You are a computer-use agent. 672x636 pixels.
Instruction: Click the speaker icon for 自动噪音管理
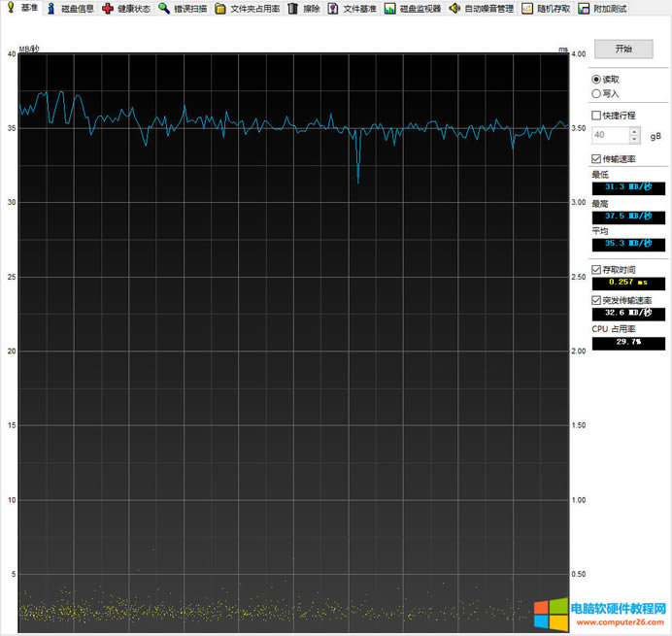(x=454, y=9)
